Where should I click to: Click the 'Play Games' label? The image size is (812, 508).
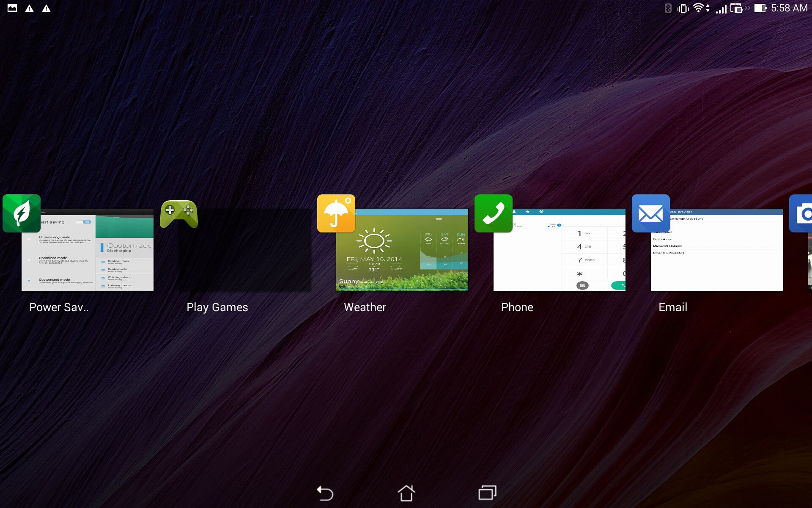click(x=217, y=307)
